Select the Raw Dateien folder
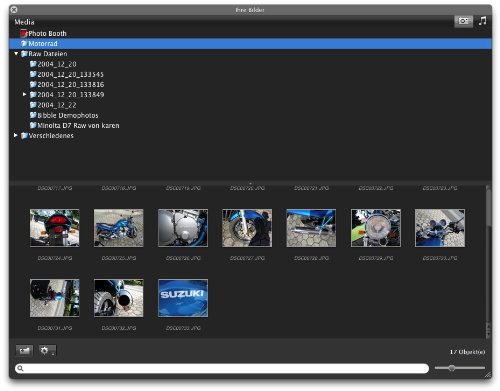 [48, 54]
